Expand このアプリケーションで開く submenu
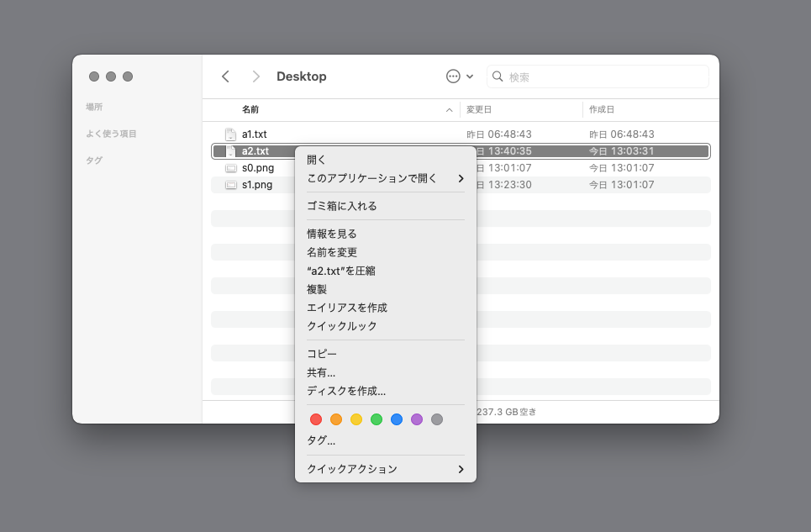 point(385,178)
